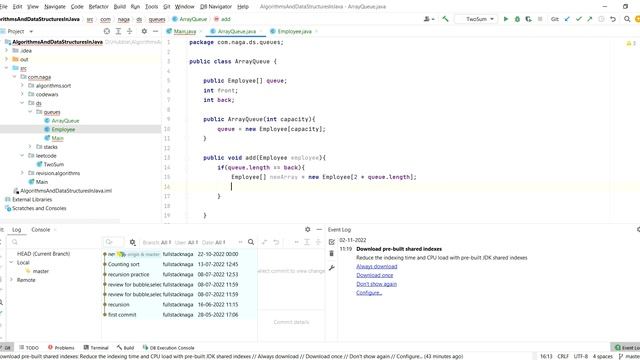Click the Select Opened File target icon
Screen dimensions: 640x360
(x=107, y=31)
